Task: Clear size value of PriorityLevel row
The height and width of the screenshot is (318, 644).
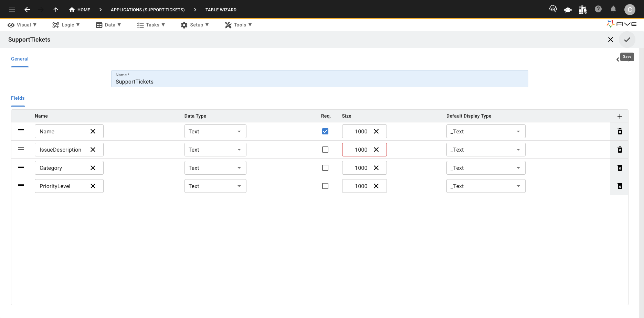Action: [x=376, y=186]
